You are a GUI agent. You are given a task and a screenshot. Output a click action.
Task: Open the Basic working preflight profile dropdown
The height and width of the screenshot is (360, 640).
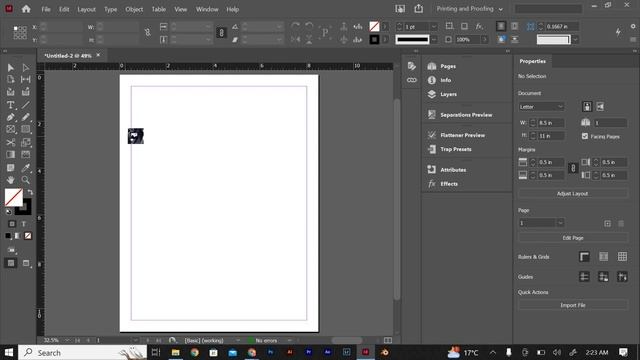238,340
